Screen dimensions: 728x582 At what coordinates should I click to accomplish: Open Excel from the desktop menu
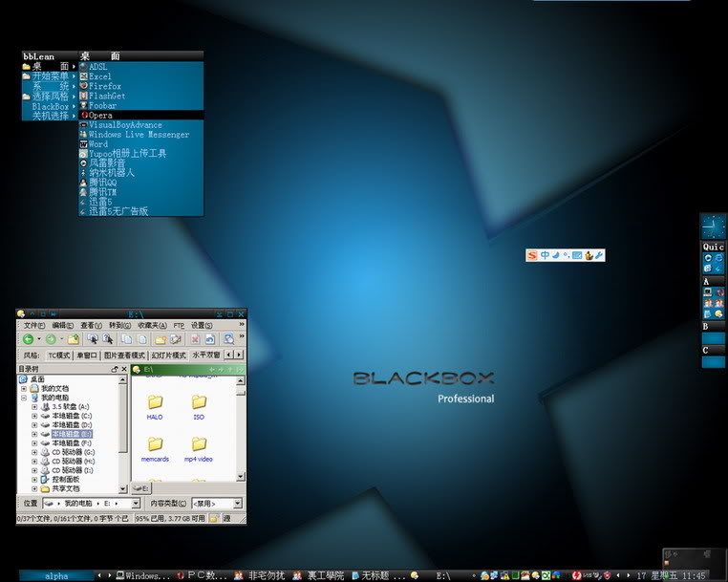(141, 76)
